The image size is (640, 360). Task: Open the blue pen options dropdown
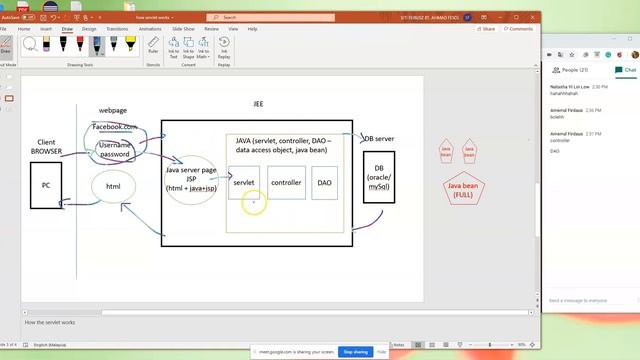102,54
